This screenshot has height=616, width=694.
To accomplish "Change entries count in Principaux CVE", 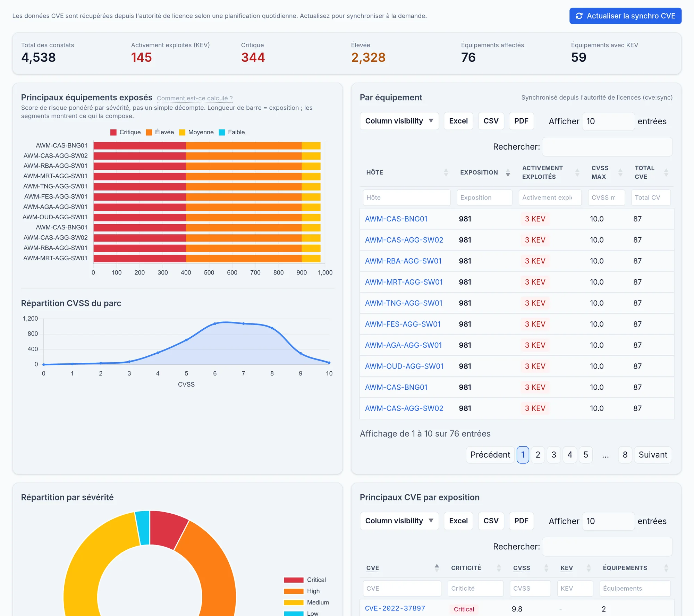I will pyautogui.click(x=608, y=521).
